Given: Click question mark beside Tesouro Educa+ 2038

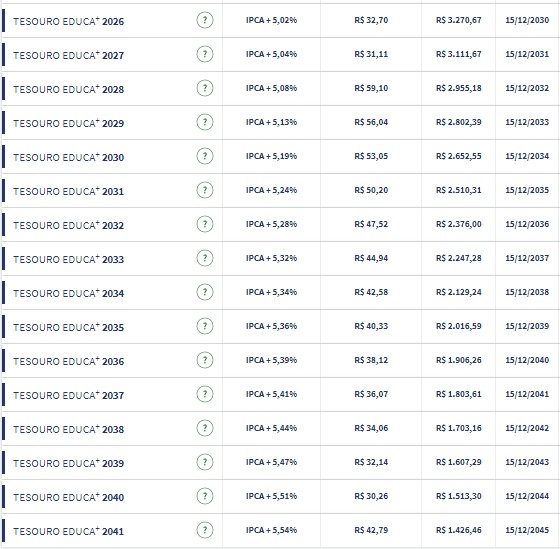Looking at the screenshot, I should tap(205, 428).
